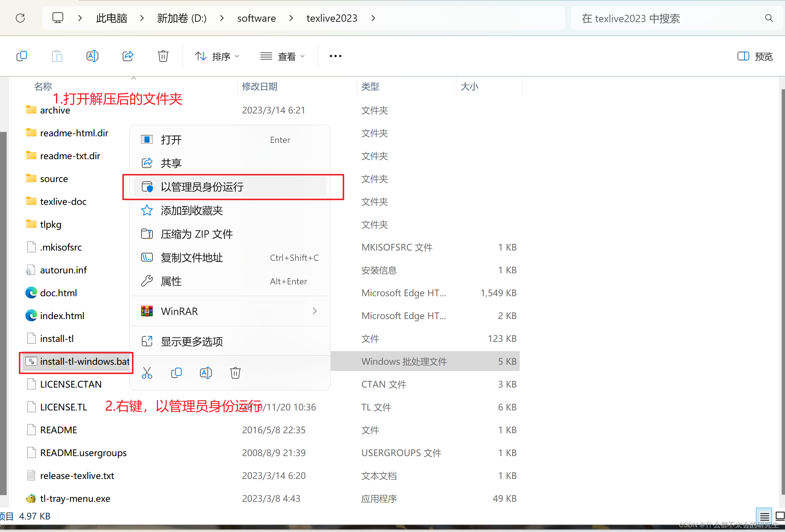Viewport: 785px width, 532px height.
Task: Choose 显示更多选项 from the context menu
Action: [x=192, y=342]
